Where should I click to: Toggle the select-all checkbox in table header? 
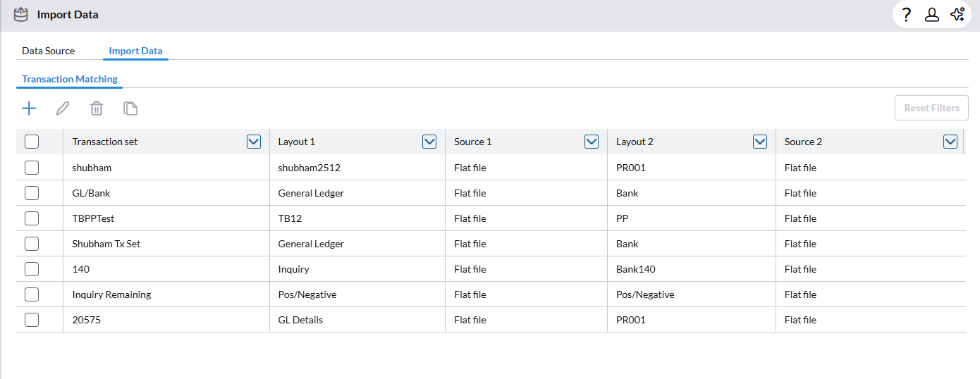pos(32,142)
